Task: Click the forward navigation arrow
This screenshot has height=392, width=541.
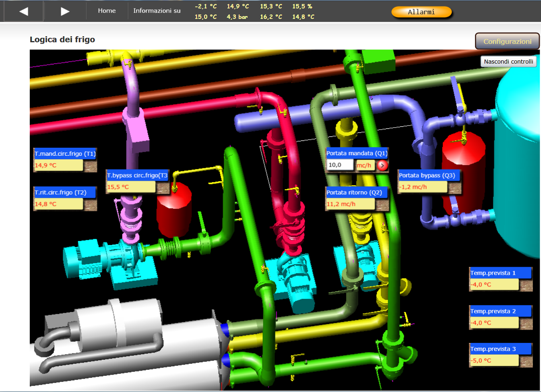Action: click(x=65, y=11)
